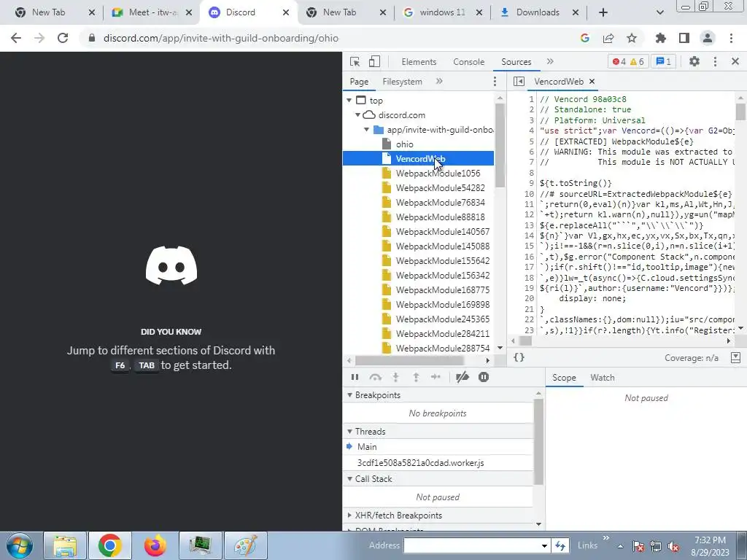Open WebpackModule76834 file
The width and height of the screenshot is (747, 560).
point(440,203)
